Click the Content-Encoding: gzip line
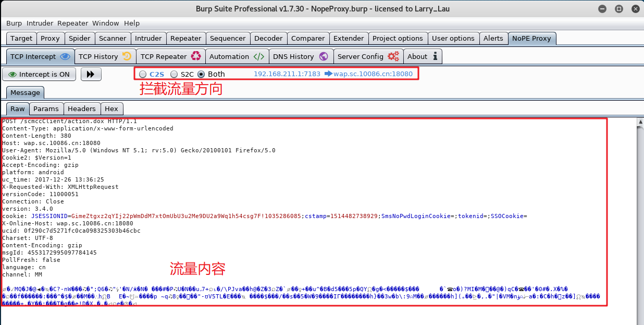 pos(42,245)
